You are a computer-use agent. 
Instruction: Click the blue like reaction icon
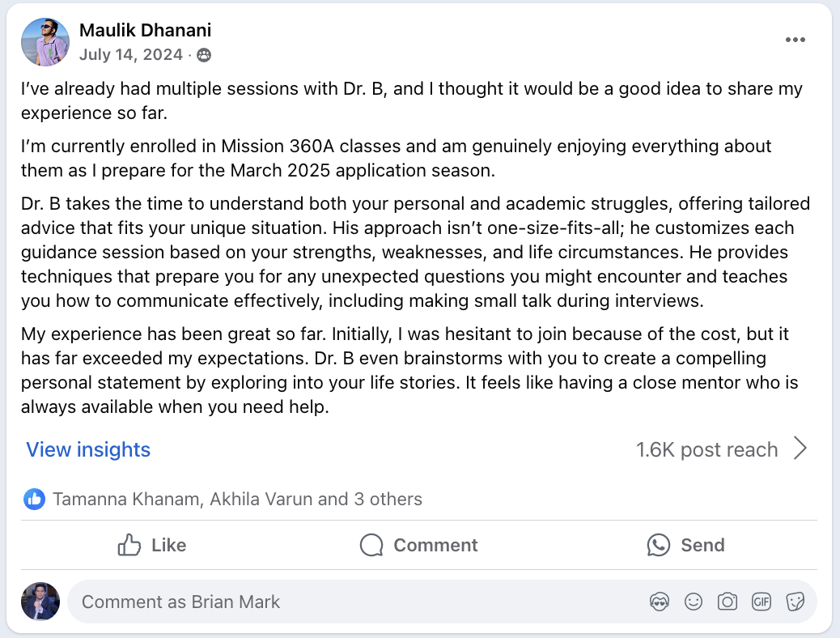tap(34, 499)
